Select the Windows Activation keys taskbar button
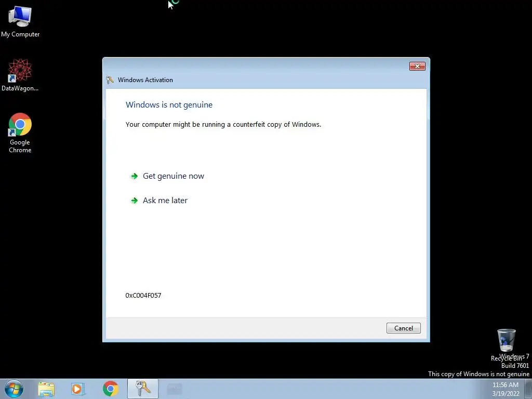This screenshot has width=532, height=399. point(143,389)
